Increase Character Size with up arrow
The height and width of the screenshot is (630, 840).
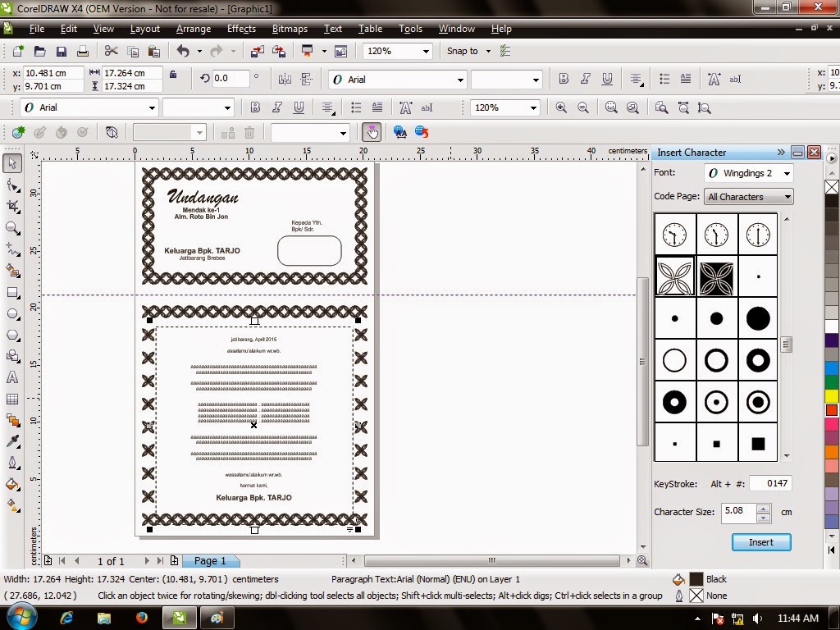coord(764,508)
